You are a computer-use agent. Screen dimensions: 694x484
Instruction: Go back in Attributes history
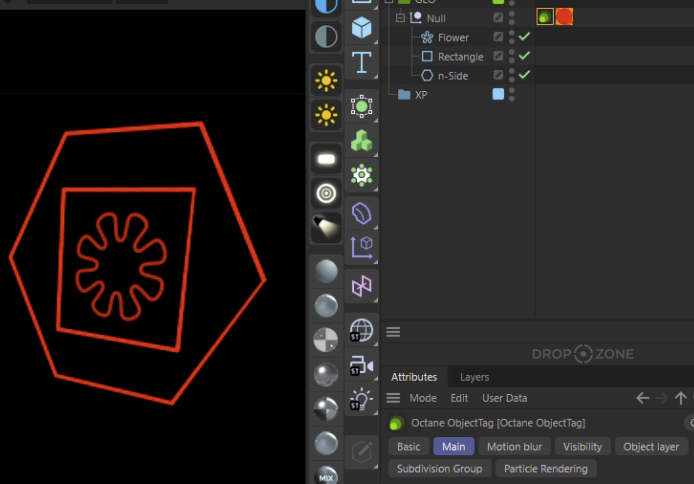click(x=643, y=398)
